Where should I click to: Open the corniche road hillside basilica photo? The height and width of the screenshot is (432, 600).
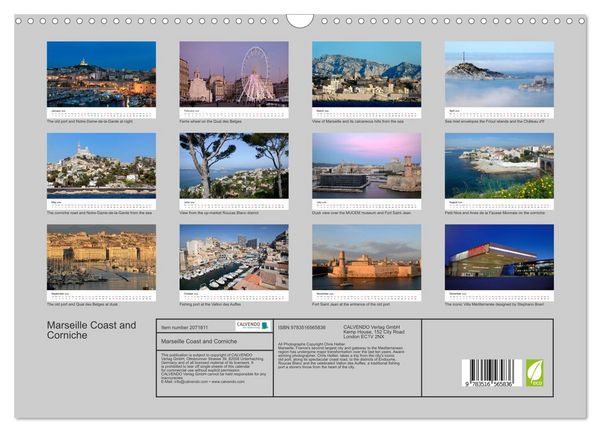coord(101,166)
